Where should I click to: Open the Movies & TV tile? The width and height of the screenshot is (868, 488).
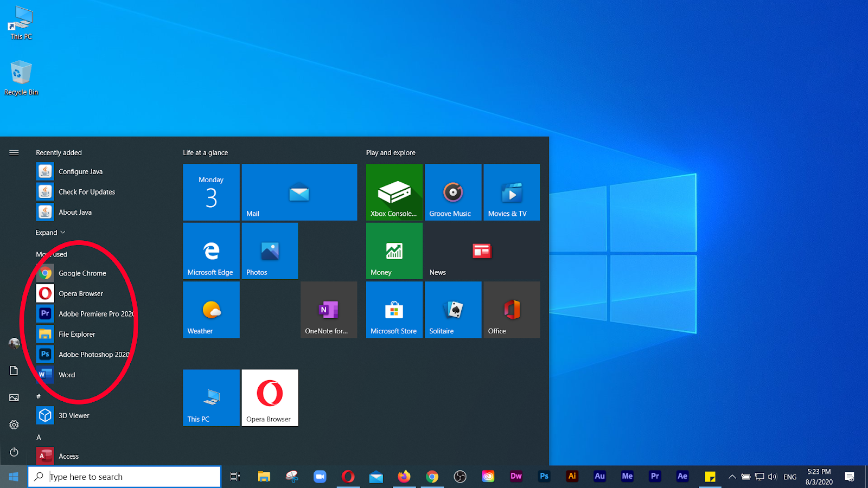click(x=512, y=192)
